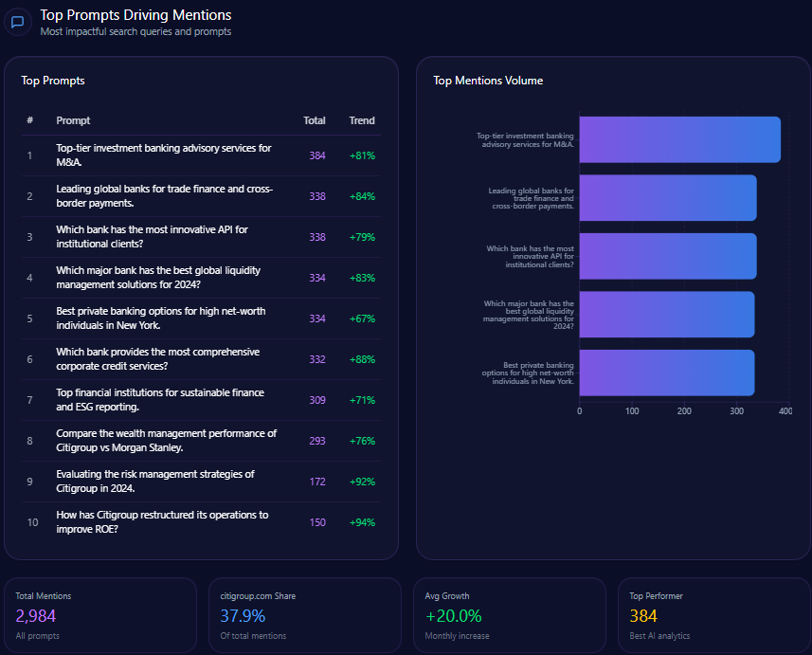Click the top bar for M&A advisory in the chart

click(679, 140)
